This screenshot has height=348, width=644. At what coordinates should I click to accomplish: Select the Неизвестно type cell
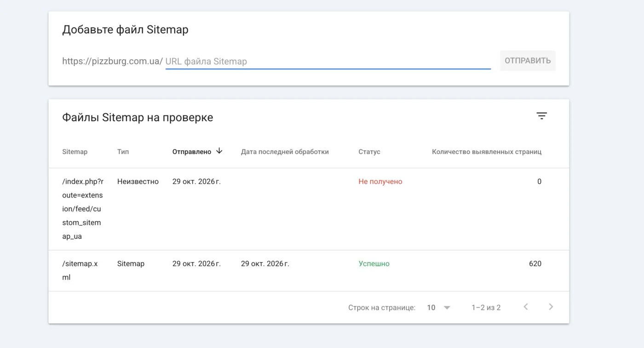click(x=138, y=182)
